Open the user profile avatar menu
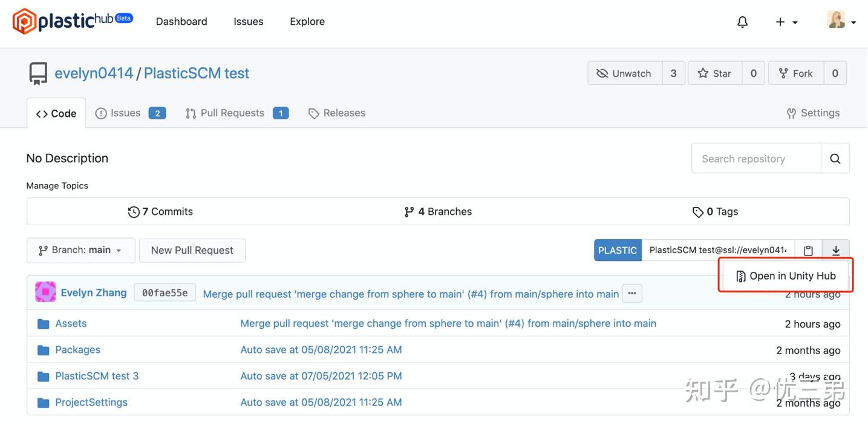Screen dimensions: 868x425 pyautogui.click(x=841, y=21)
